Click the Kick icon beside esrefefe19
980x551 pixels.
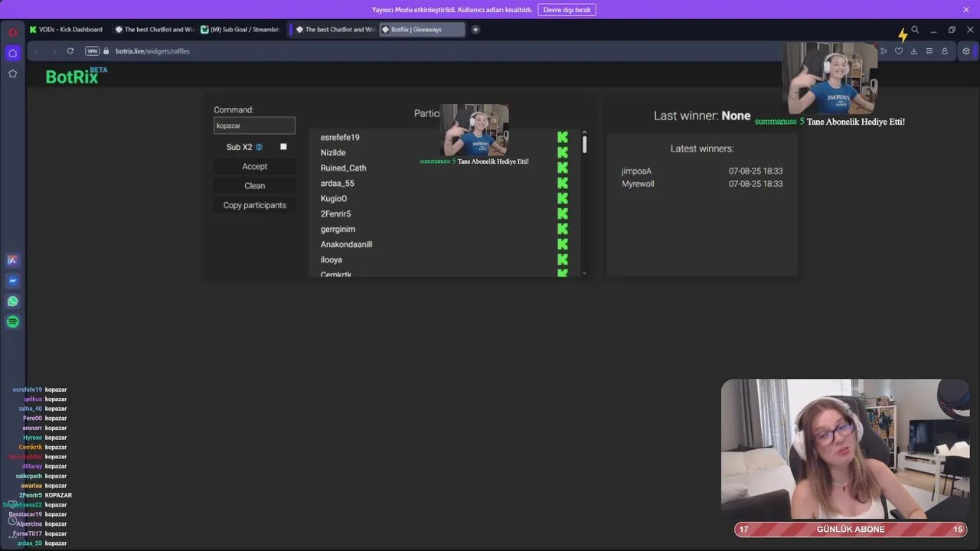pyautogui.click(x=563, y=138)
